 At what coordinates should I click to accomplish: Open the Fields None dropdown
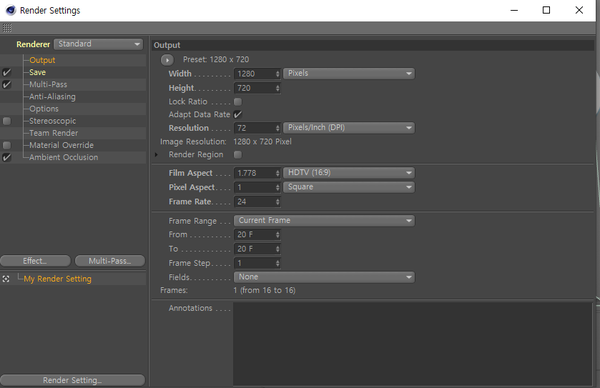[324, 277]
